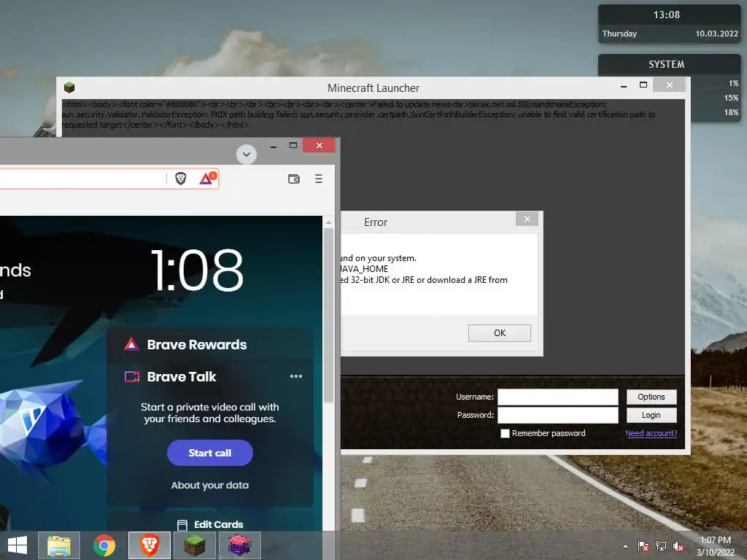Focus the Minecraft Username field
This screenshot has height=560, width=747.
coord(558,397)
